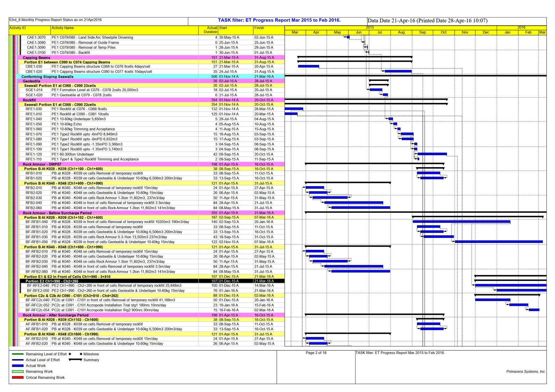Click the blue TASK filter title at top

tap(279, 20)
